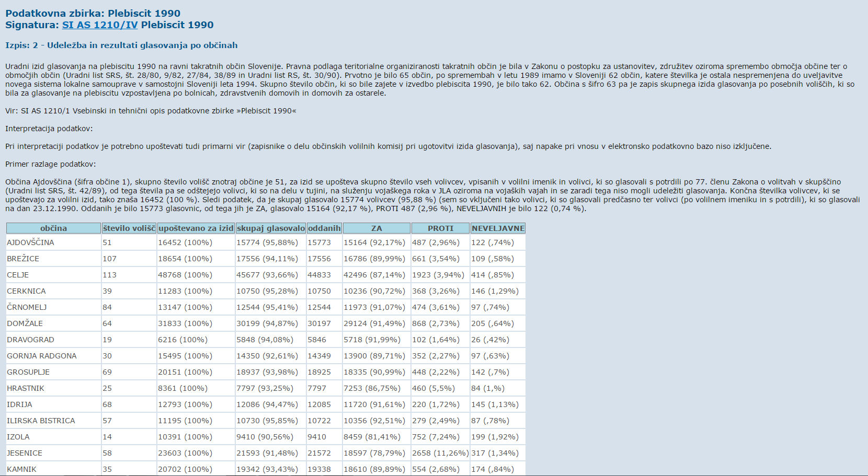Select the ILIRSKA BISTRICA row name

pyautogui.click(x=41, y=421)
